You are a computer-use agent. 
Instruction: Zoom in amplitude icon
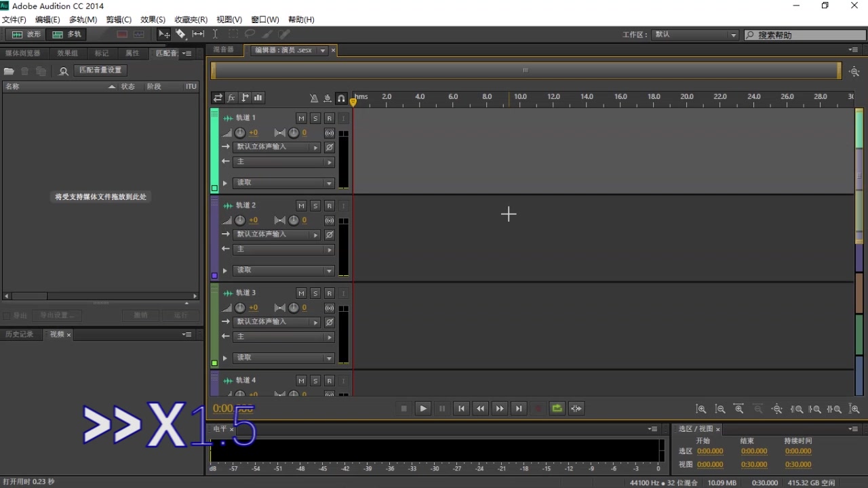point(701,409)
